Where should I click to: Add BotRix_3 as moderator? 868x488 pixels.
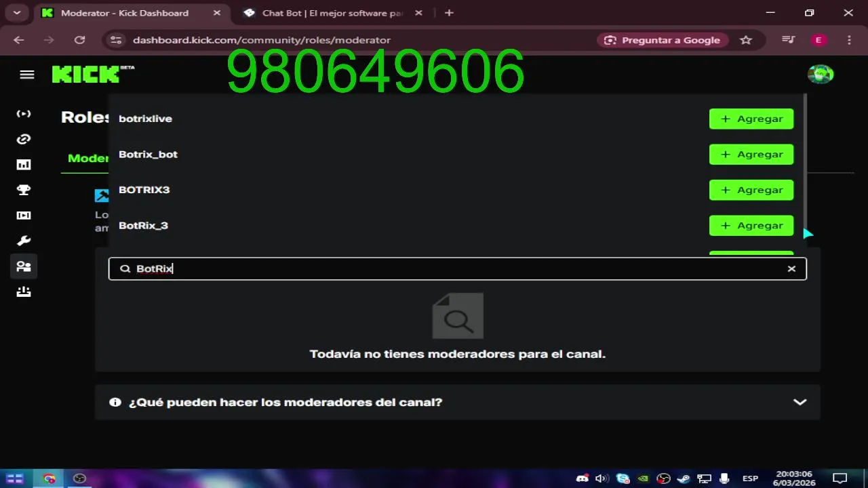point(751,225)
